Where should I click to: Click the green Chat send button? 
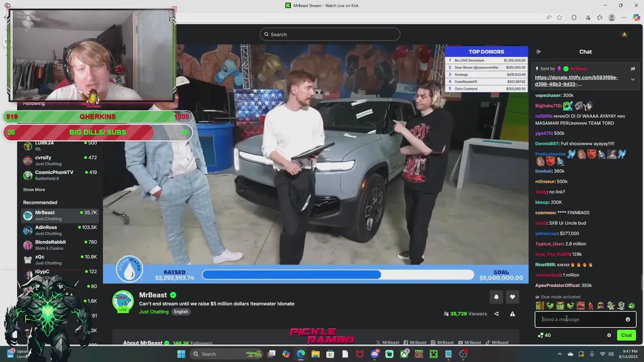click(626, 335)
